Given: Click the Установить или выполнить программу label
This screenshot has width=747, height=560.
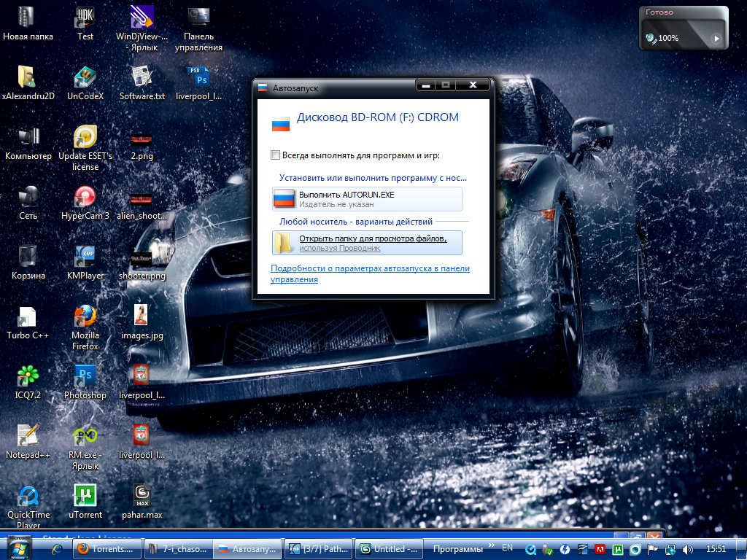Looking at the screenshot, I should coord(373,178).
